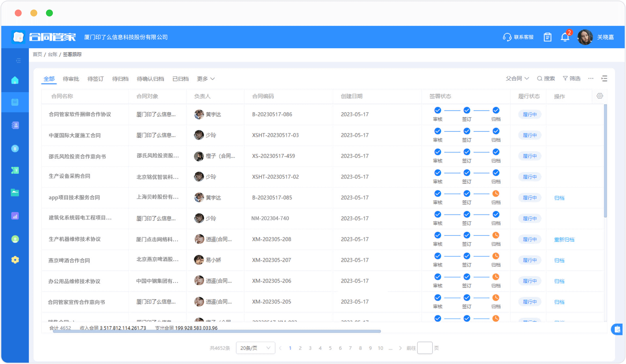Screen dimensions: 626x364
Task: Open the ledger document icon in sidebar
Action: tap(15, 102)
